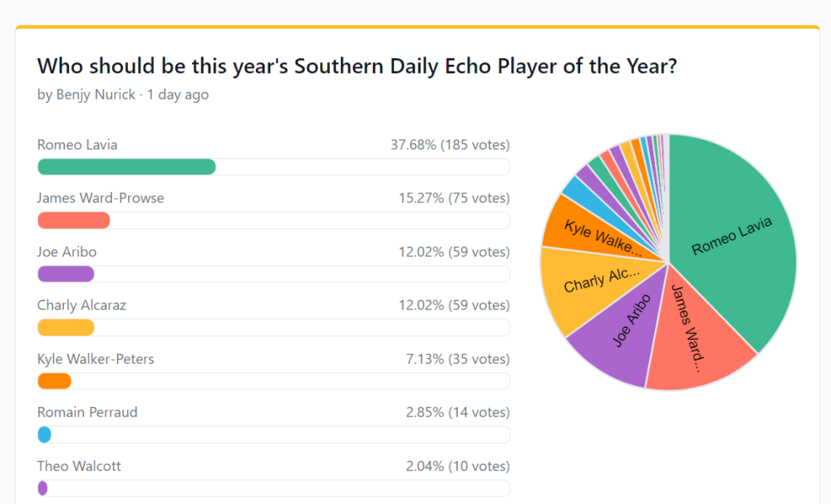Click the blue Romain Perraud result bar
Image resolution: width=831 pixels, height=504 pixels.
pyautogui.click(x=45, y=434)
